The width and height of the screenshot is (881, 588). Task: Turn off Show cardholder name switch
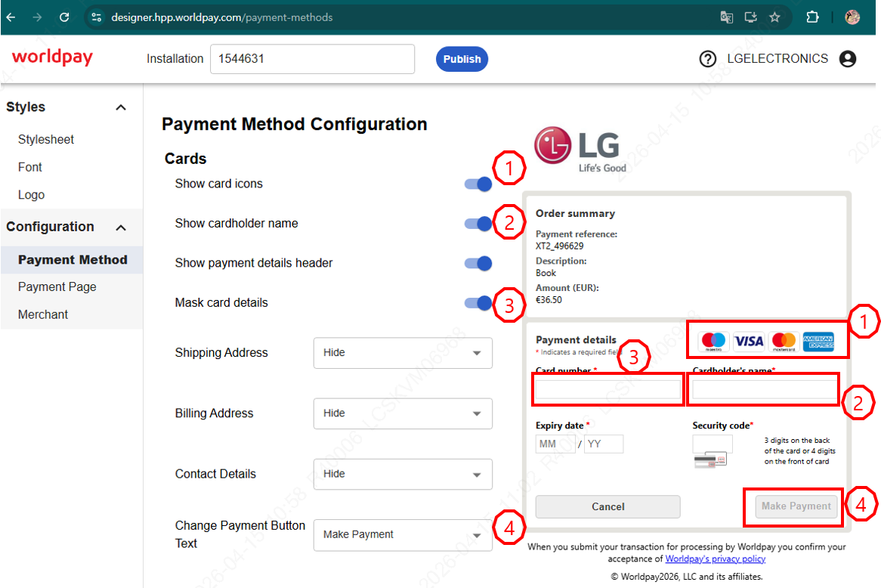coord(478,224)
